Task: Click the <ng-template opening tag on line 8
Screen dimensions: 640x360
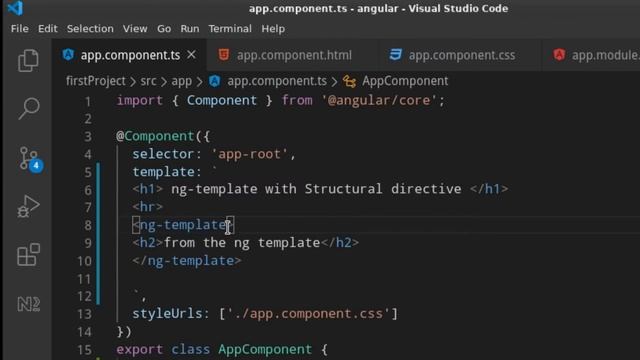Action: (183, 225)
